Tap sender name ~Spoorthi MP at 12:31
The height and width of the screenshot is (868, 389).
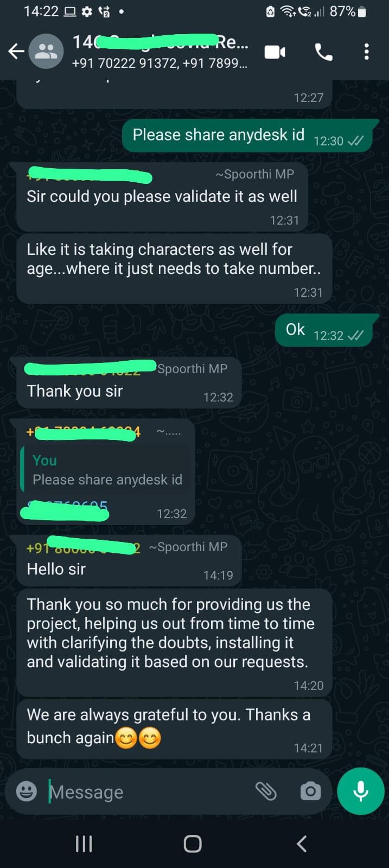tap(254, 174)
